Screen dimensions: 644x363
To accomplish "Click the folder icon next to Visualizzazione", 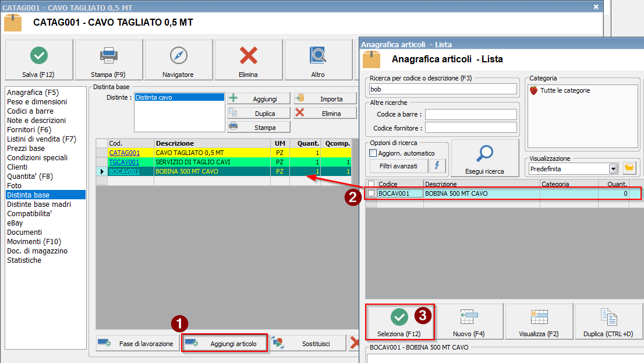I will [x=629, y=168].
